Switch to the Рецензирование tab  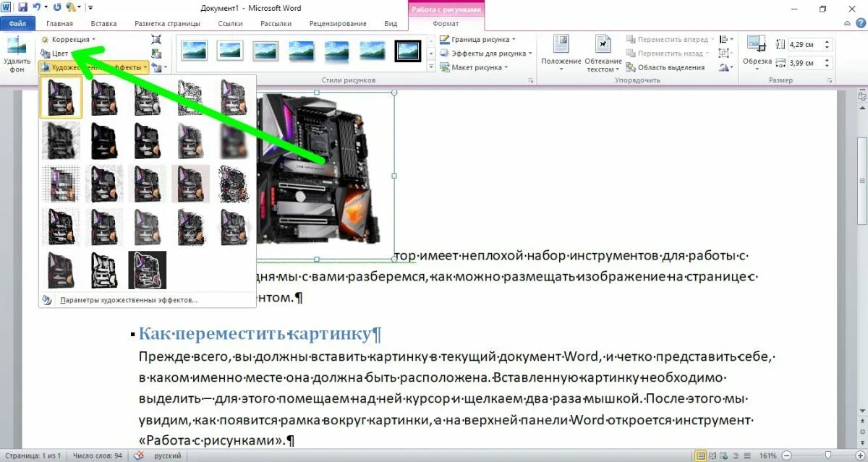[x=339, y=23]
